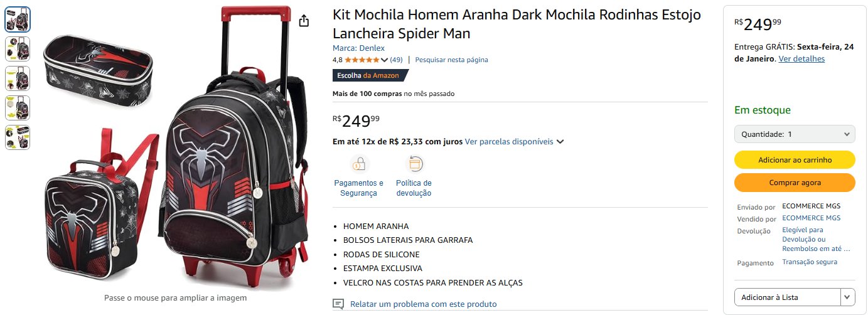Click the report problem speech-bubble icon
This screenshot has width=868, height=315.
pos(338,304)
